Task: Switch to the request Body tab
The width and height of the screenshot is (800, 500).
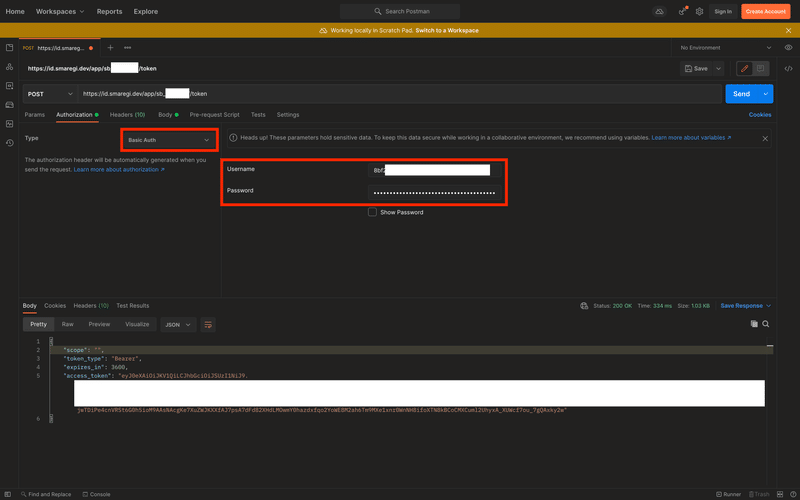Action: click(x=168, y=115)
